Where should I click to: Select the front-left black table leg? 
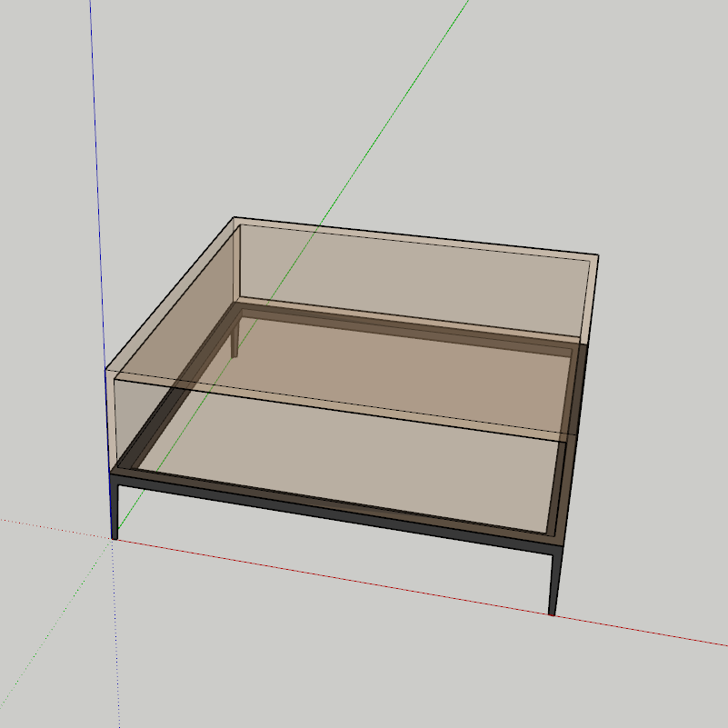(115, 511)
